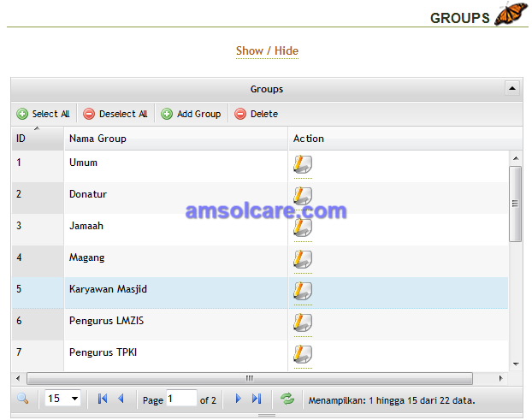Edit the Pengurus TPKI group
Screen dimensions: 532x420
pos(303,354)
